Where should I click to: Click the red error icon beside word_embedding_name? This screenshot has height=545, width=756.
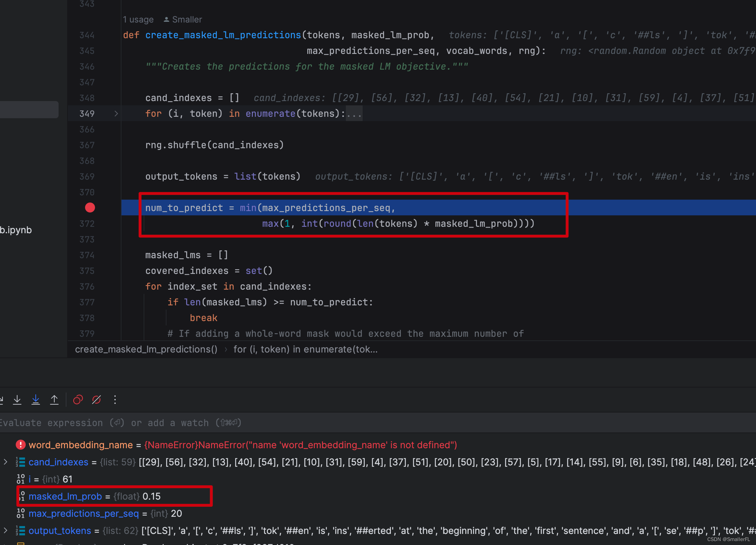pos(20,445)
